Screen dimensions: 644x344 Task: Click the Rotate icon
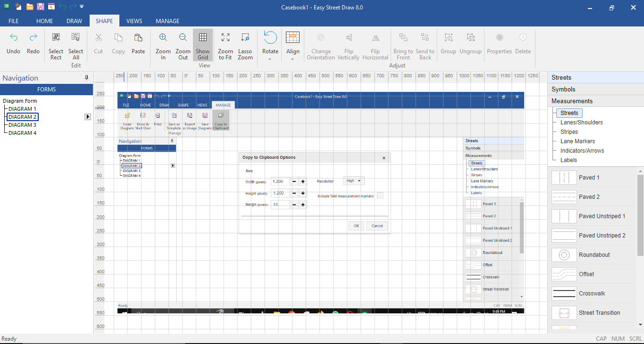(270, 38)
